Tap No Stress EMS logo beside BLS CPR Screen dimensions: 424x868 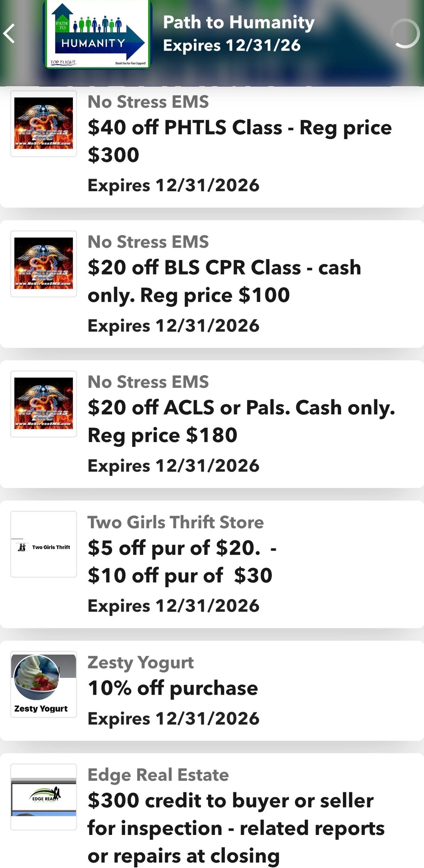[43, 263]
